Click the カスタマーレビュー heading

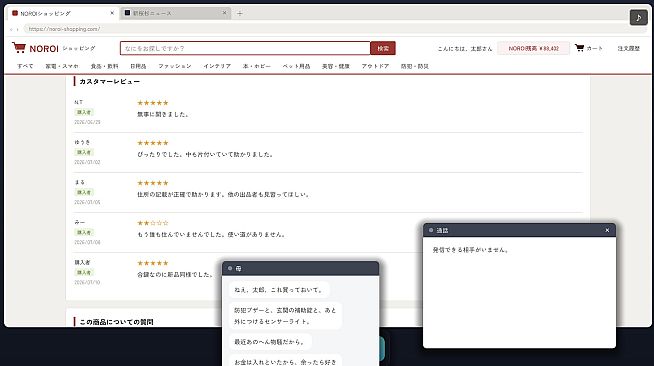click(x=109, y=82)
